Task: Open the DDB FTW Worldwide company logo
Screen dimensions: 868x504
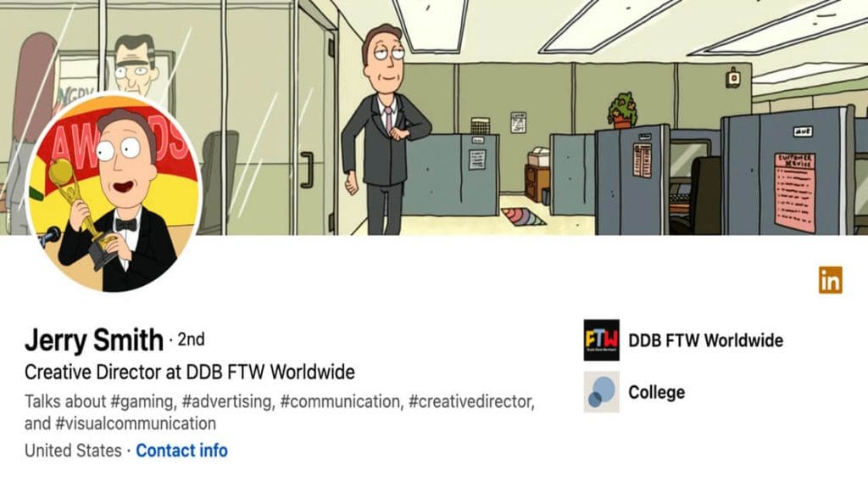Action: pyautogui.click(x=601, y=340)
